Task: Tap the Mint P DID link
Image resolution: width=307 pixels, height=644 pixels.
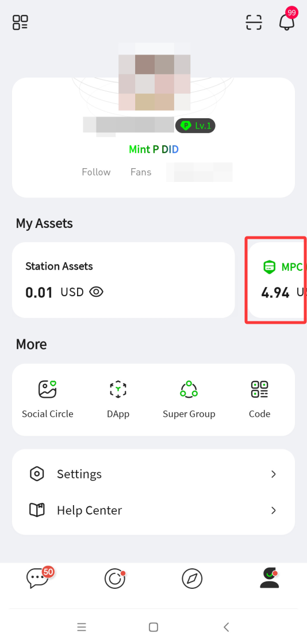Action: click(x=154, y=149)
